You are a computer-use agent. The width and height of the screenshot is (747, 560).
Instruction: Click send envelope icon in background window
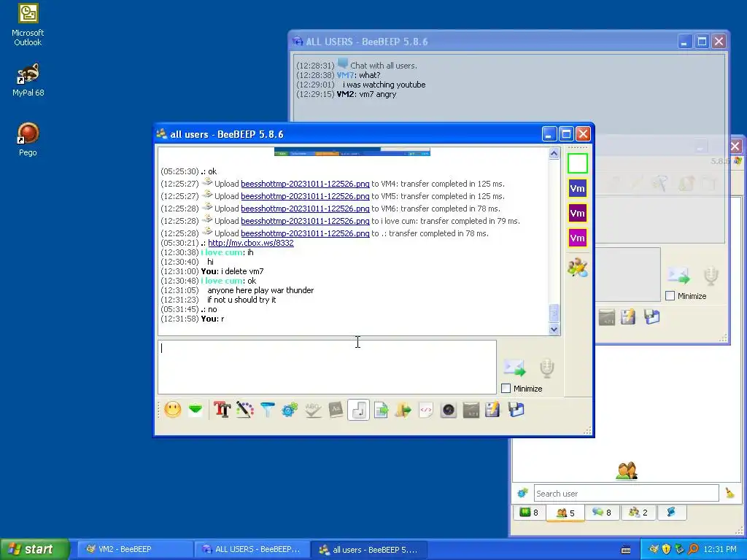678,275
